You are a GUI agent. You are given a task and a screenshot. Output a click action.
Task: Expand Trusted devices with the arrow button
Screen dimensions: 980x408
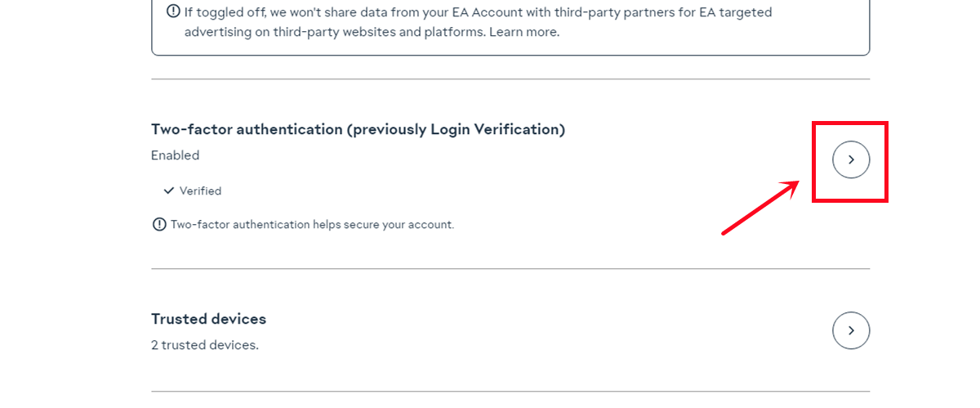pos(851,330)
